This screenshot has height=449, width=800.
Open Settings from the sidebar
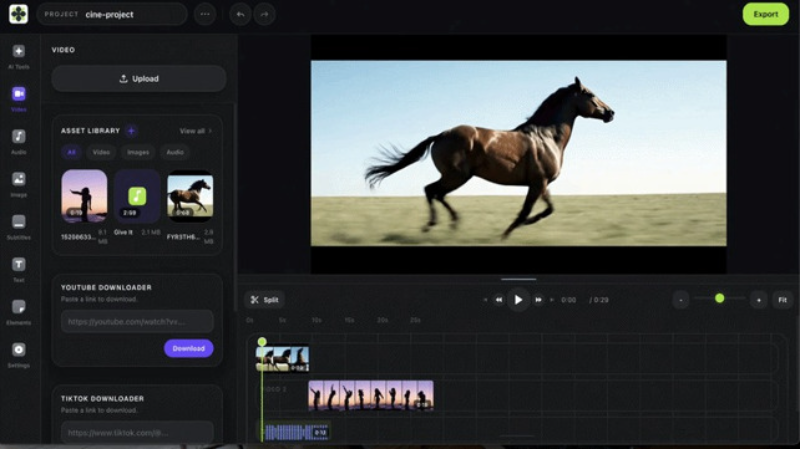[x=18, y=350]
